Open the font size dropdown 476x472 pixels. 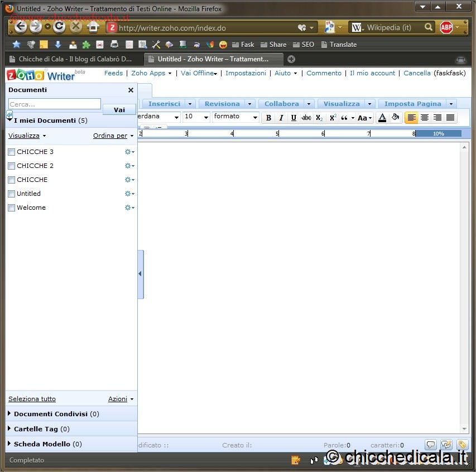tap(205, 117)
